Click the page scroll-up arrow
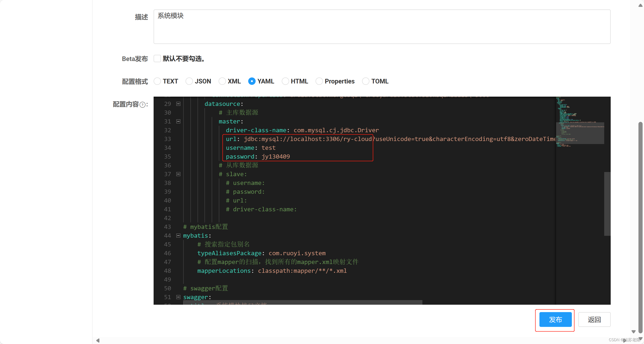Screen dimensions: 644x344 640,5
